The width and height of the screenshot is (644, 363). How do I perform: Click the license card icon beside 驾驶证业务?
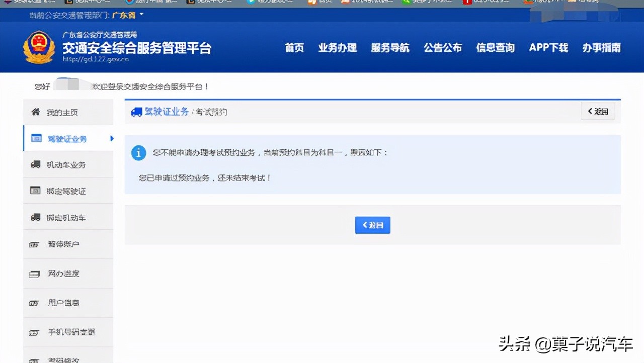[x=36, y=138]
